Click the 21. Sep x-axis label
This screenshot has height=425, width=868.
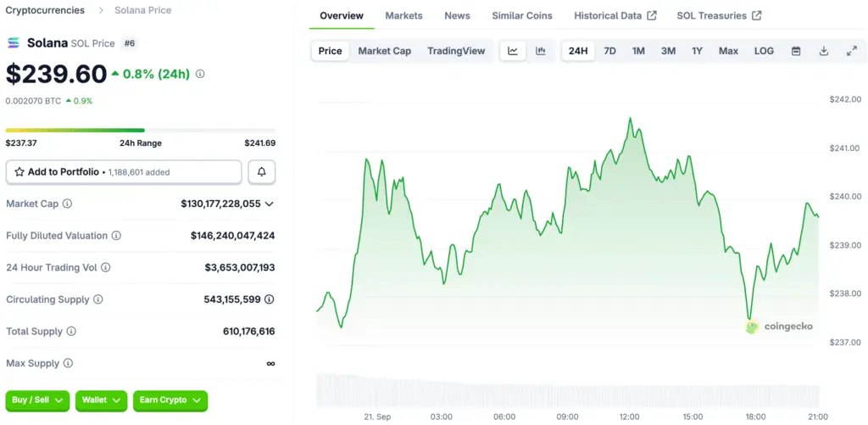378,417
